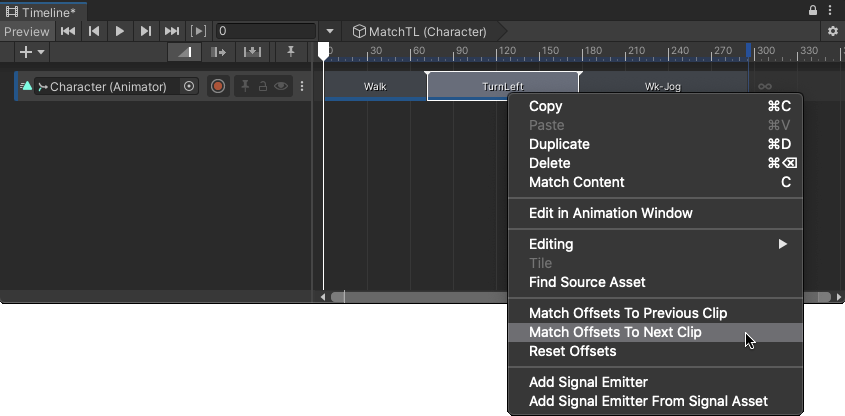Screen dimensions: 845x416
Task: Select the Replace edit mode icon
Action: 253,52
